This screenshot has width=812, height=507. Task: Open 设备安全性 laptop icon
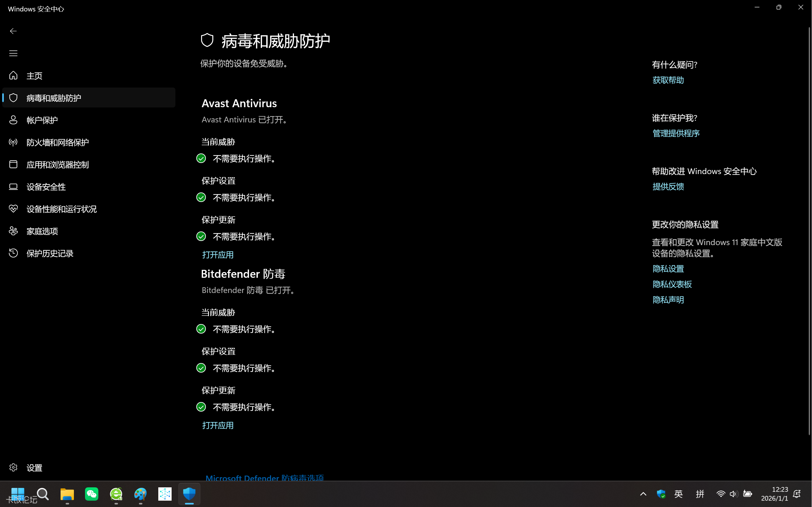pyautogui.click(x=13, y=187)
